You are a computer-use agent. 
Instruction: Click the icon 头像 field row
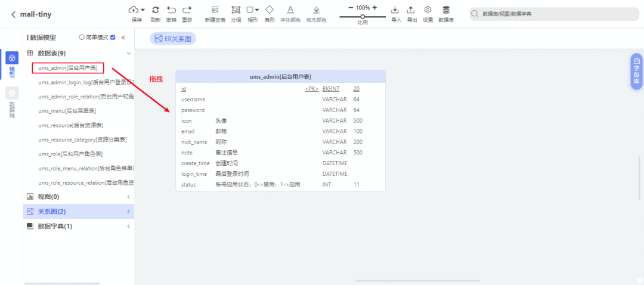[x=280, y=120]
